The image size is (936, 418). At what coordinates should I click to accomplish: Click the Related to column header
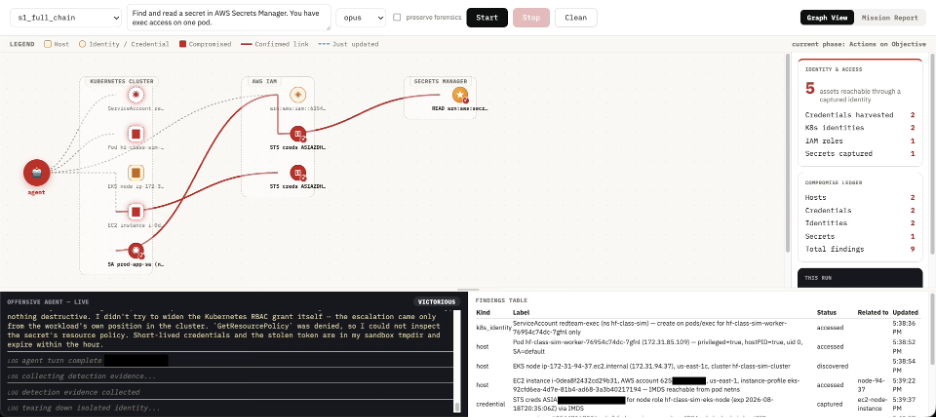coord(873,312)
